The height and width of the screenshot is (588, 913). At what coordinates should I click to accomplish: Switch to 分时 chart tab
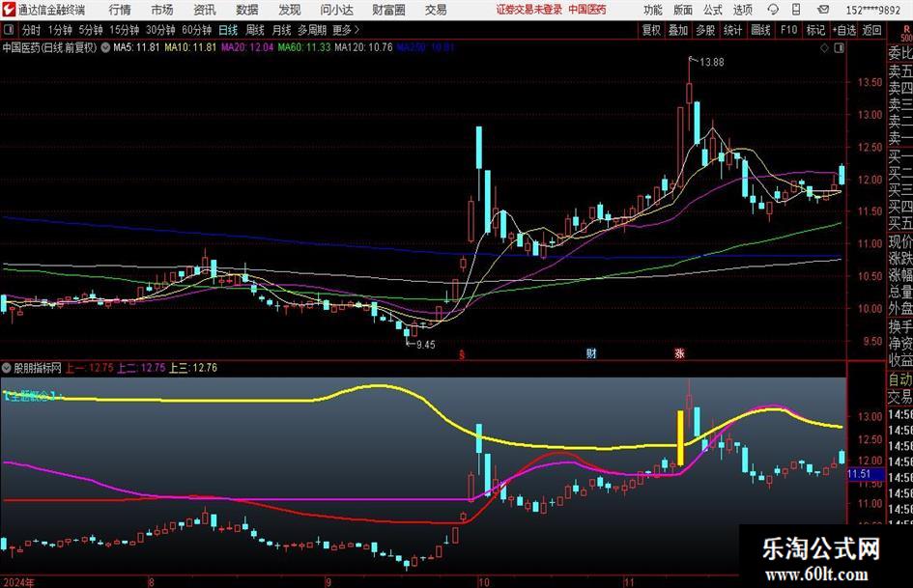[x=31, y=30]
